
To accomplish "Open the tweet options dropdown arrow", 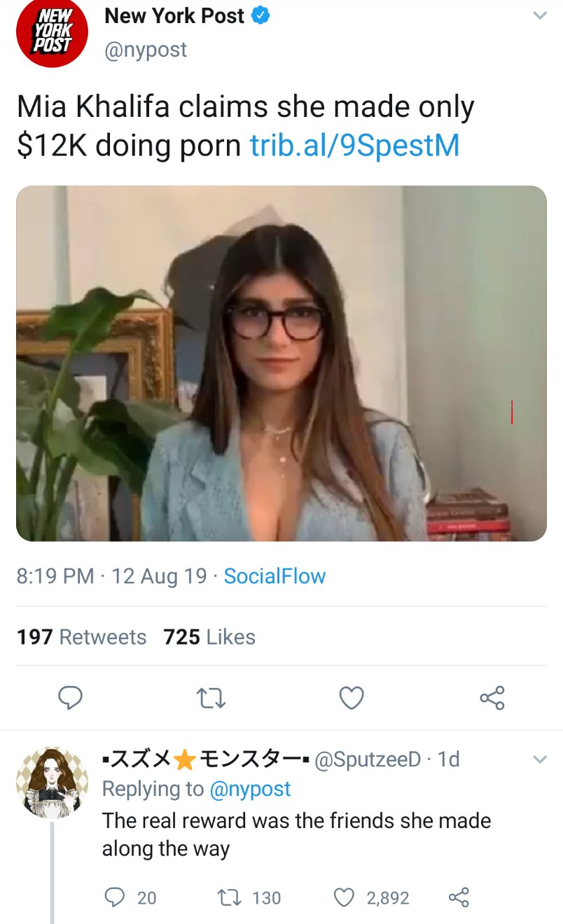I will pyautogui.click(x=539, y=16).
